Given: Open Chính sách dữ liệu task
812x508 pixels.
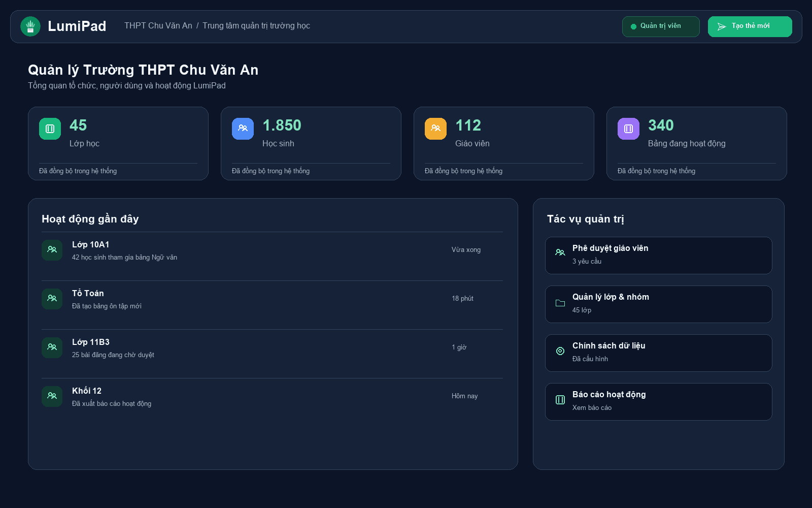Looking at the screenshot, I should tap(659, 353).
